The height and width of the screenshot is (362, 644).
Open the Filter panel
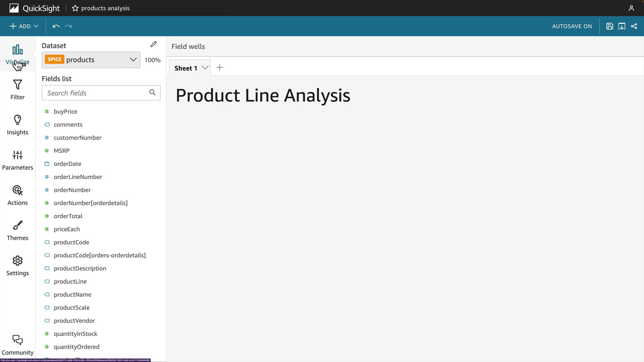[x=17, y=89]
